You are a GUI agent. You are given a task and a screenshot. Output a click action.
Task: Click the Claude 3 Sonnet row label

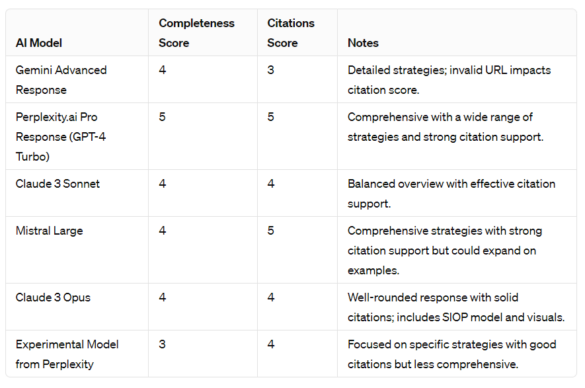[x=57, y=184]
